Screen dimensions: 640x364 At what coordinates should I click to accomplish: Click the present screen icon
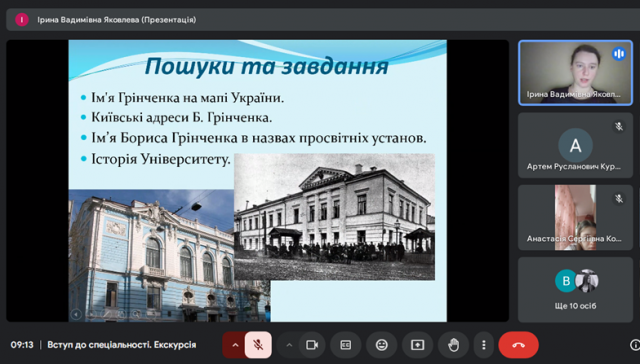(x=418, y=345)
